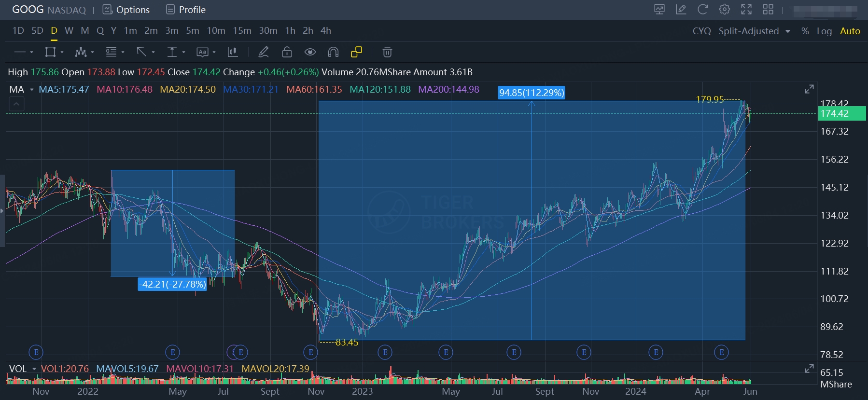Open the Split-Adjusted dropdown

point(755,31)
